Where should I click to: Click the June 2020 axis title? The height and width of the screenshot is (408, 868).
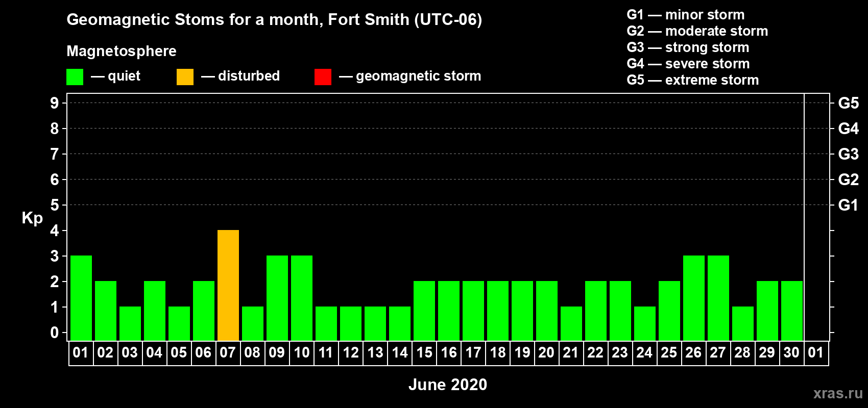tap(448, 385)
